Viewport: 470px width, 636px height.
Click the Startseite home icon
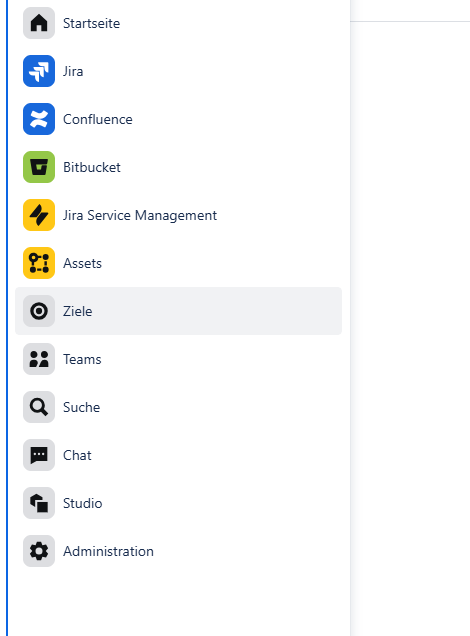pos(39,23)
